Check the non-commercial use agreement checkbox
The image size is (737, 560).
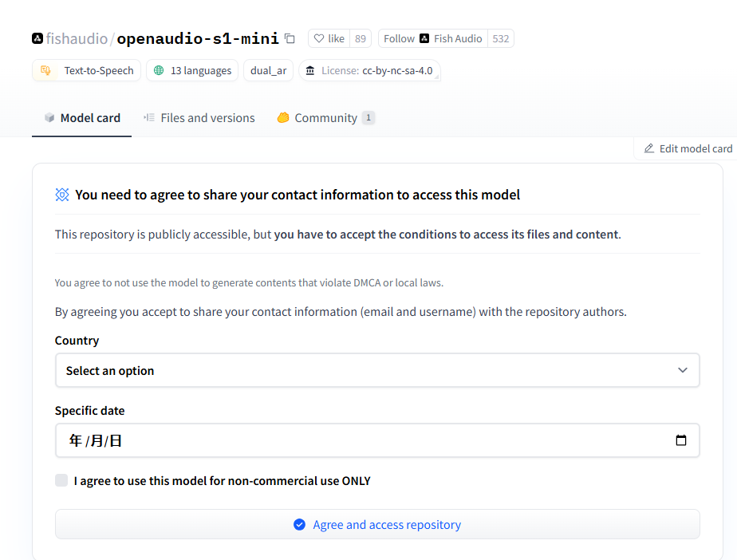tap(61, 480)
